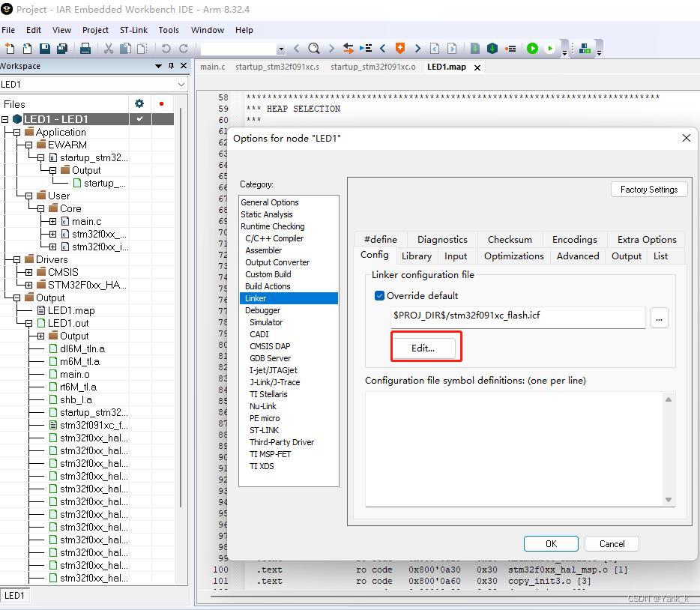Click Download and Debug green play icon
The image size is (700, 610).
click(532, 48)
